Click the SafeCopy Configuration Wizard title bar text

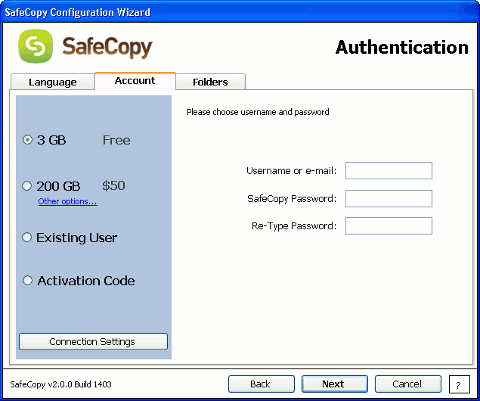tap(77, 12)
